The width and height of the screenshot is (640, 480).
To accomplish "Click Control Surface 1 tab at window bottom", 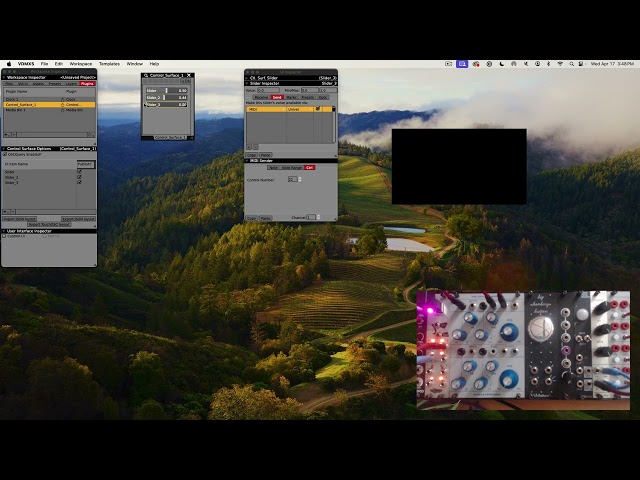I will (x=170, y=138).
